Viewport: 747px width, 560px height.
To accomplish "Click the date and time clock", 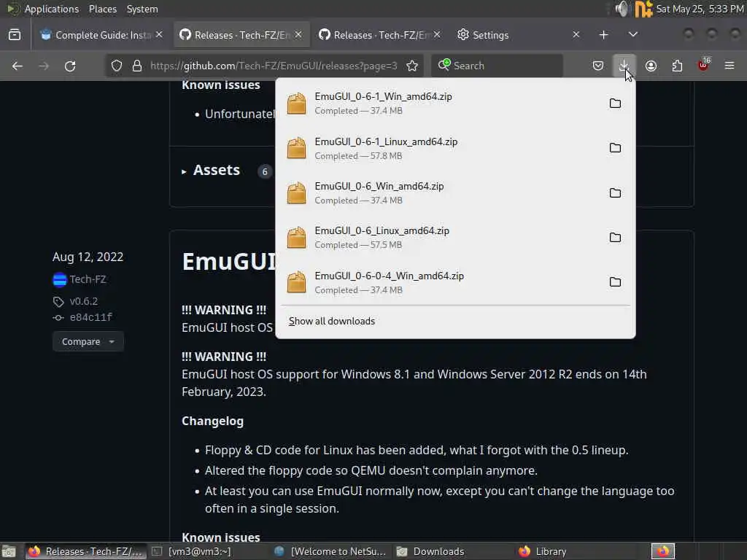I will (700, 9).
